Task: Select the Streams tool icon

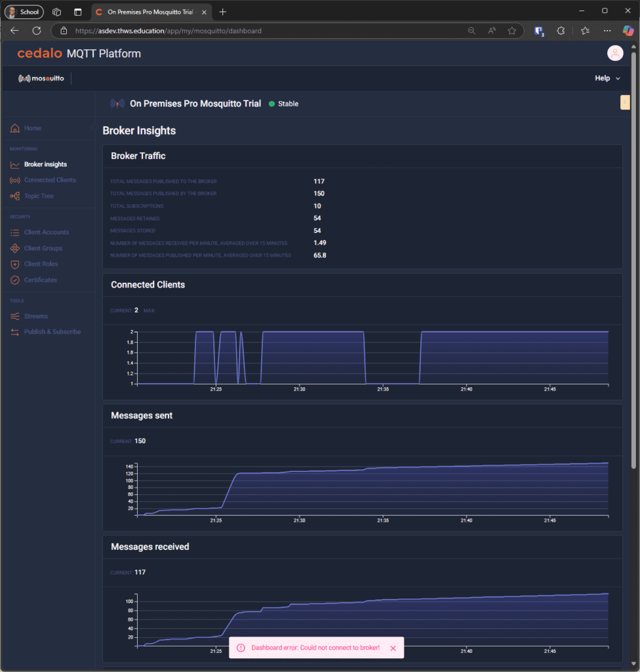Action: (14, 316)
